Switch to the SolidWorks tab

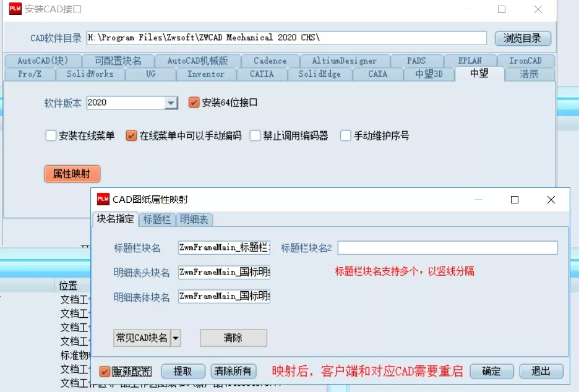(x=90, y=74)
